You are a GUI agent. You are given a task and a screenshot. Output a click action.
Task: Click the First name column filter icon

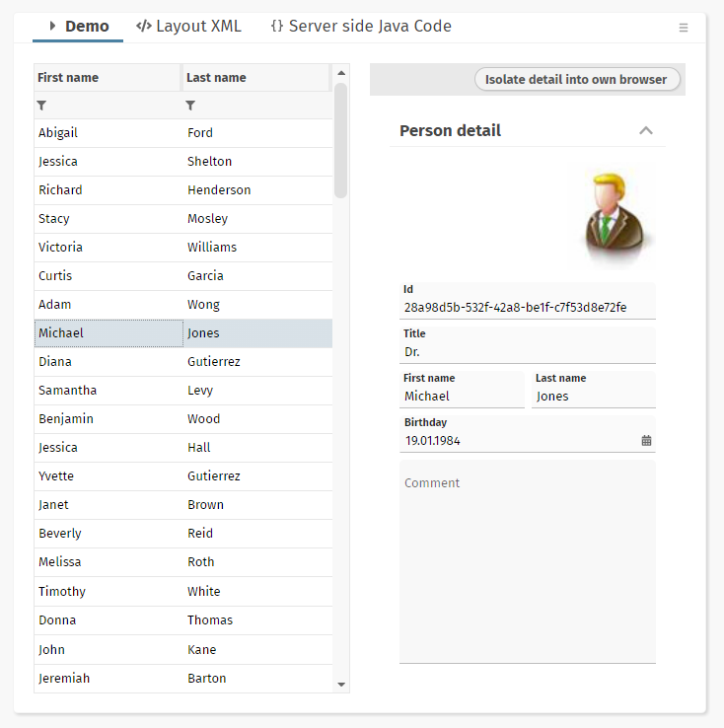tap(41, 105)
